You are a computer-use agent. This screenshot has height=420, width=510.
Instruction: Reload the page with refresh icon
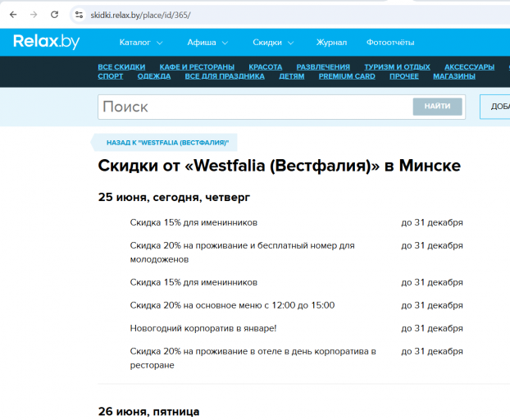click(54, 15)
